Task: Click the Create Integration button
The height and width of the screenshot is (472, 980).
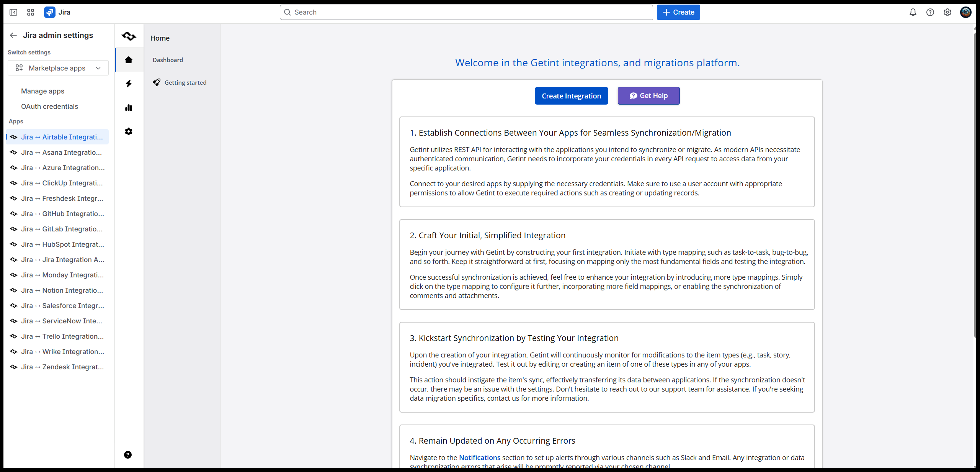Action: pos(571,96)
